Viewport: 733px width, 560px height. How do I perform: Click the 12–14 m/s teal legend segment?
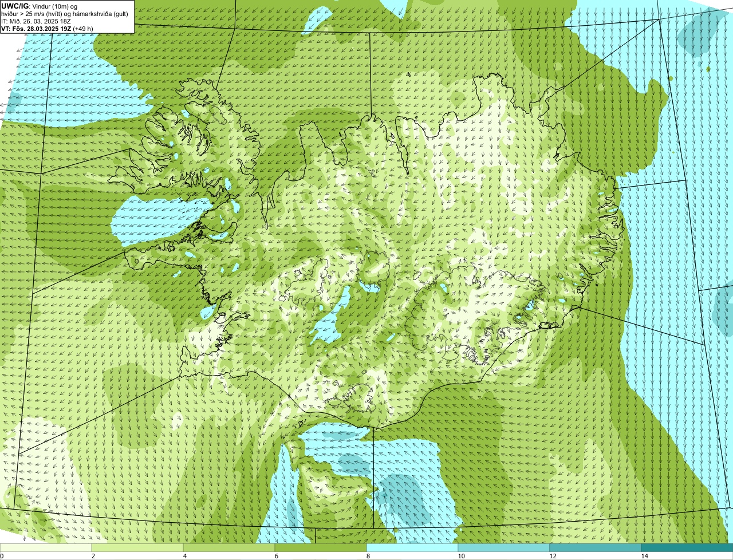(x=596, y=547)
